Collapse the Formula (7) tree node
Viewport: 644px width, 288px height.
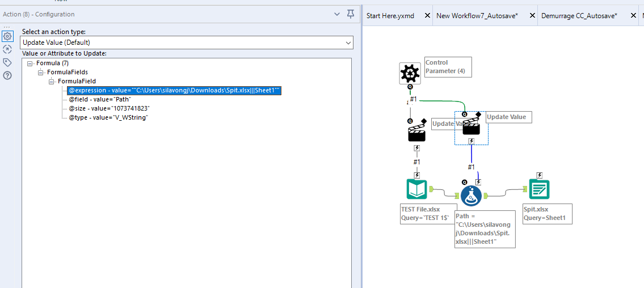coord(30,63)
